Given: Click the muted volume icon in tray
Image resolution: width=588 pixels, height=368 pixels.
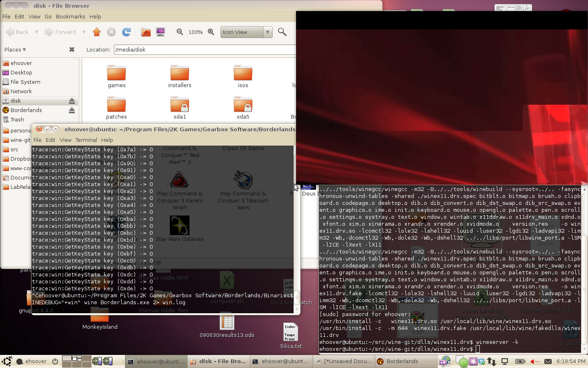Looking at the screenshot, I should [x=534, y=361].
